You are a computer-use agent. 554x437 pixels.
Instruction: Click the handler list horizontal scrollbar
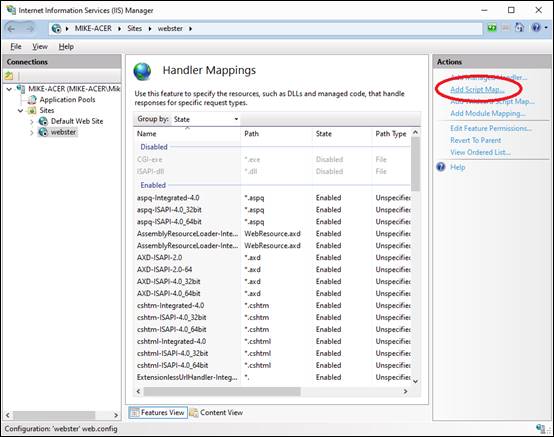pyautogui.click(x=272, y=391)
